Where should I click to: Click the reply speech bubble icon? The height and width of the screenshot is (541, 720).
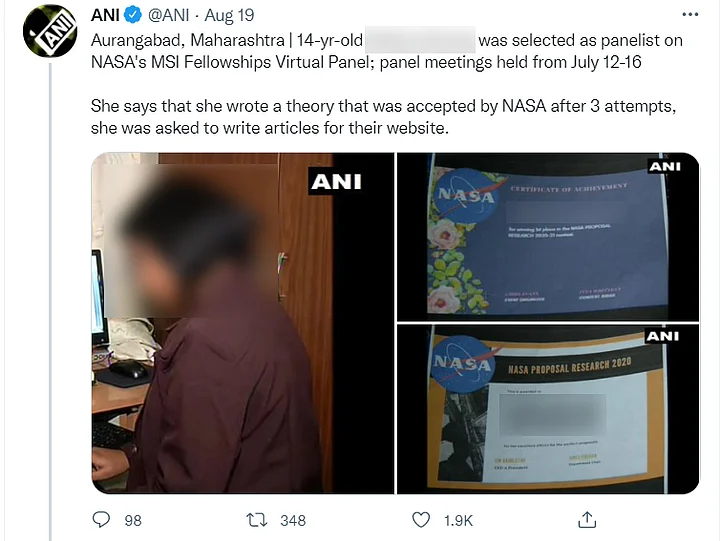[101, 519]
